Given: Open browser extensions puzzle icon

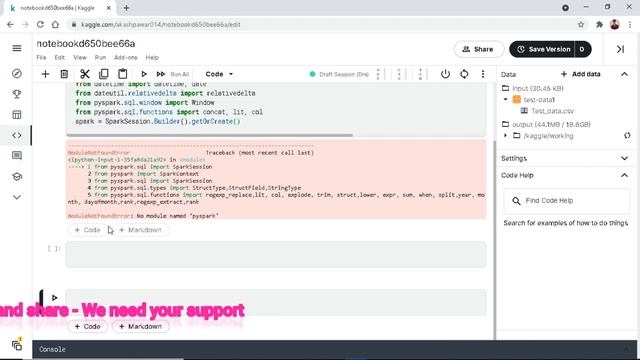Looking at the screenshot, I should point(599,24).
